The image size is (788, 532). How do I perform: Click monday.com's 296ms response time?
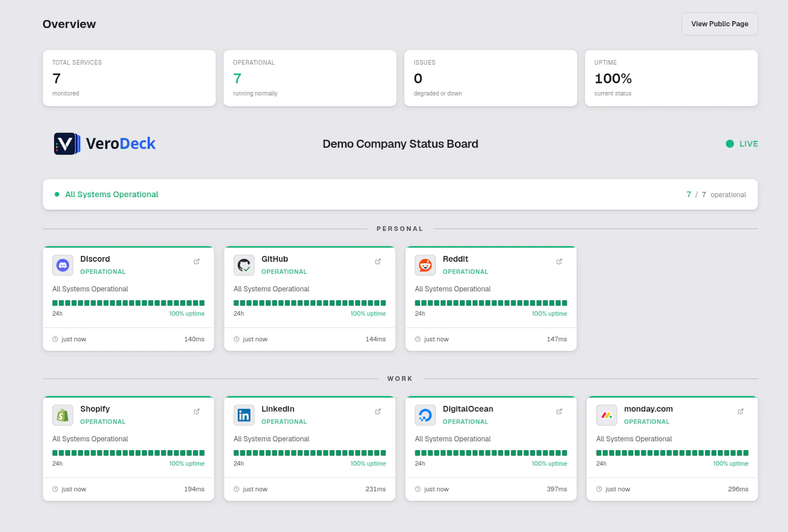[x=738, y=489]
